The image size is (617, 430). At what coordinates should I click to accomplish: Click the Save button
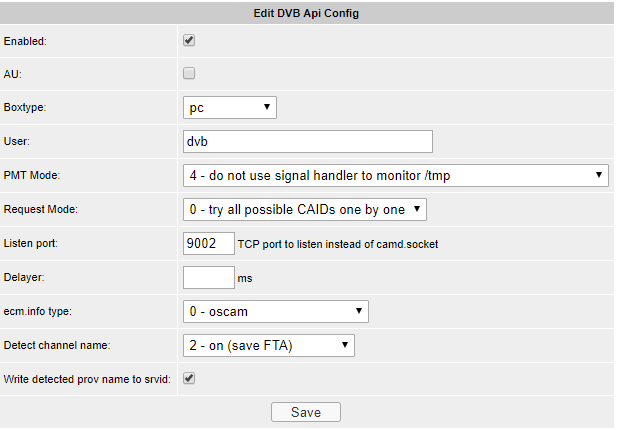[305, 412]
